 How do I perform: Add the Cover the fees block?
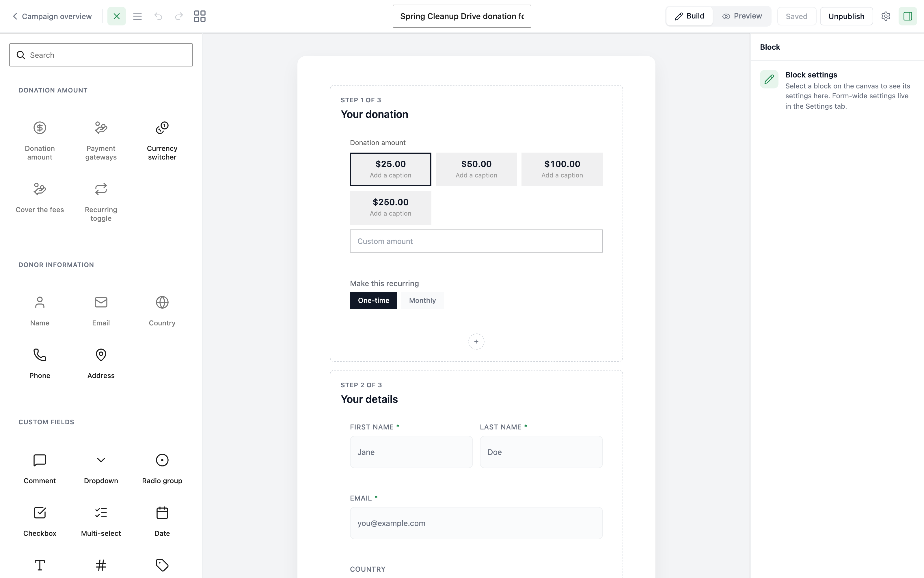tap(40, 202)
